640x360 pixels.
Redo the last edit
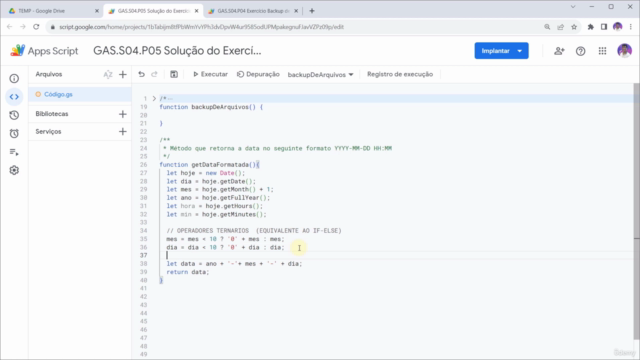[x=154, y=74]
